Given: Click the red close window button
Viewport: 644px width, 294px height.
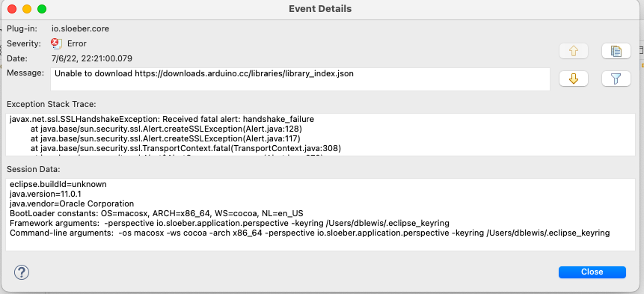Looking at the screenshot, I should pos(12,9).
